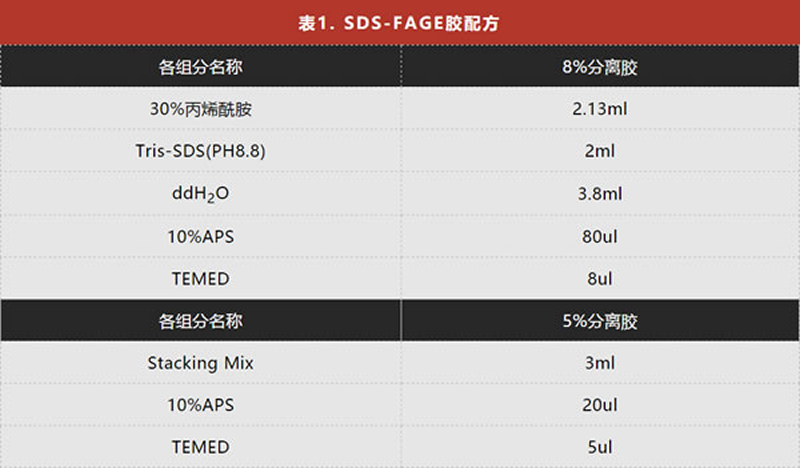Click the ddH2O component cell
The width and height of the screenshot is (800, 468).
click(200, 194)
